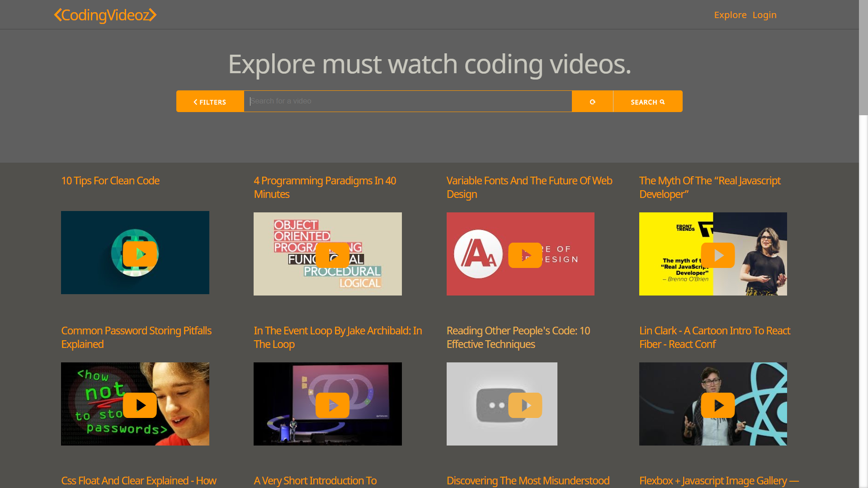Click the refresh icon beside search field
This screenshot has width=868, height=488.
click(x=592, y=102)
